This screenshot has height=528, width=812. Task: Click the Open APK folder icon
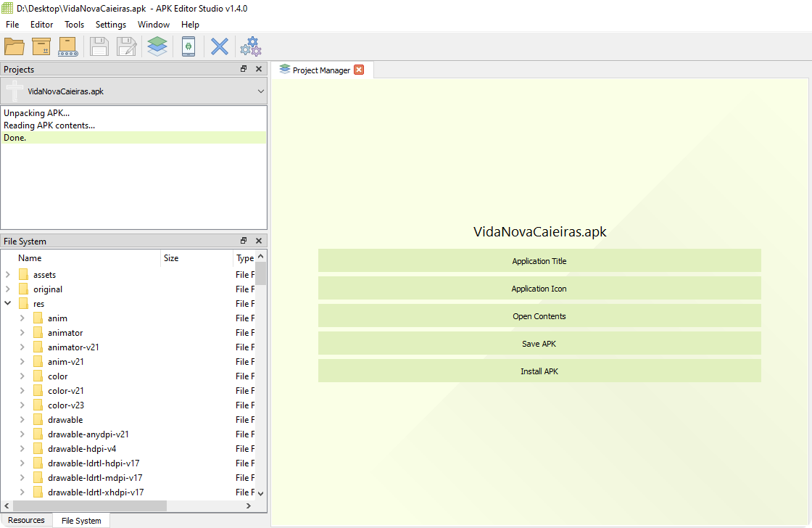pos(14,46)
